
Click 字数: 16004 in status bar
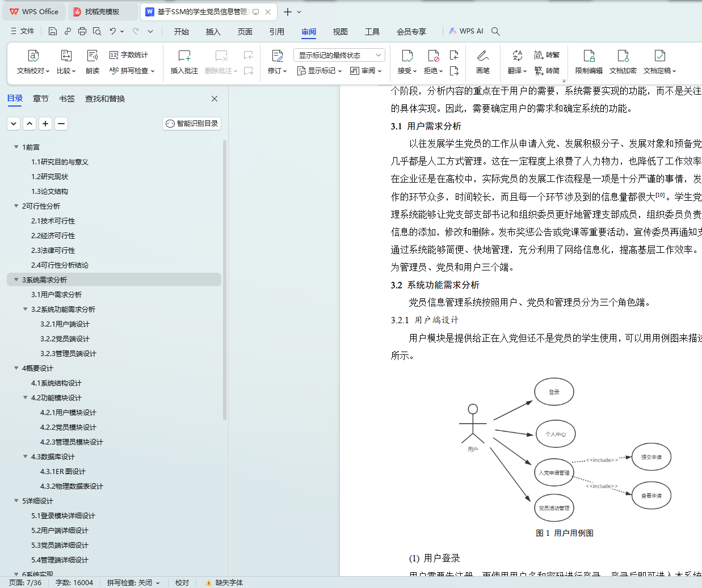pos(74,582)
